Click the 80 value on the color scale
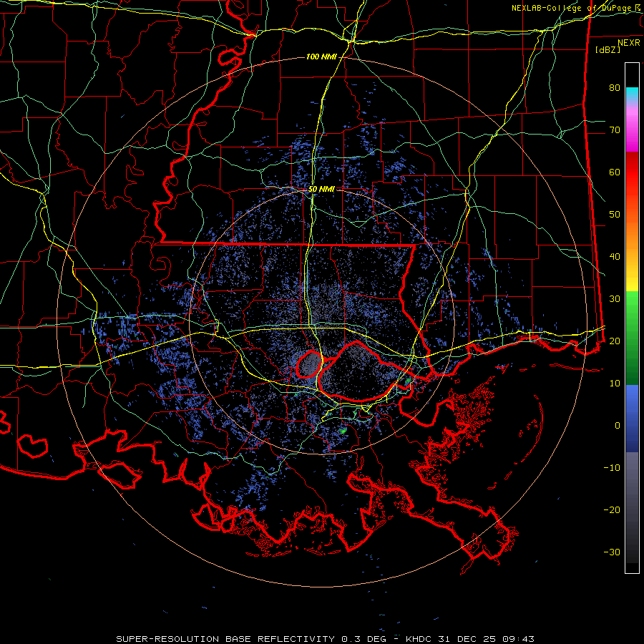 [x=615, y=88]
